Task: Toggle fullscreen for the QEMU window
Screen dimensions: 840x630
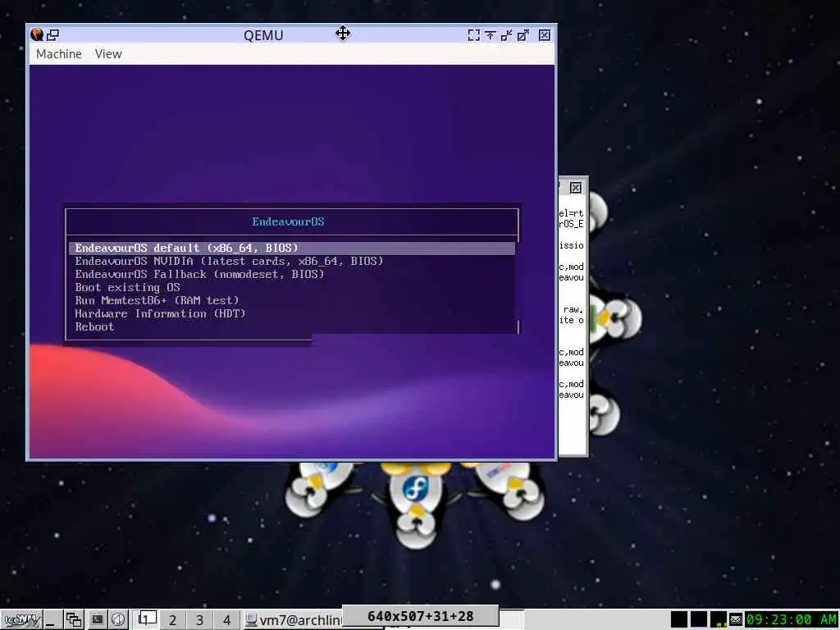Action: coord(473,35)
